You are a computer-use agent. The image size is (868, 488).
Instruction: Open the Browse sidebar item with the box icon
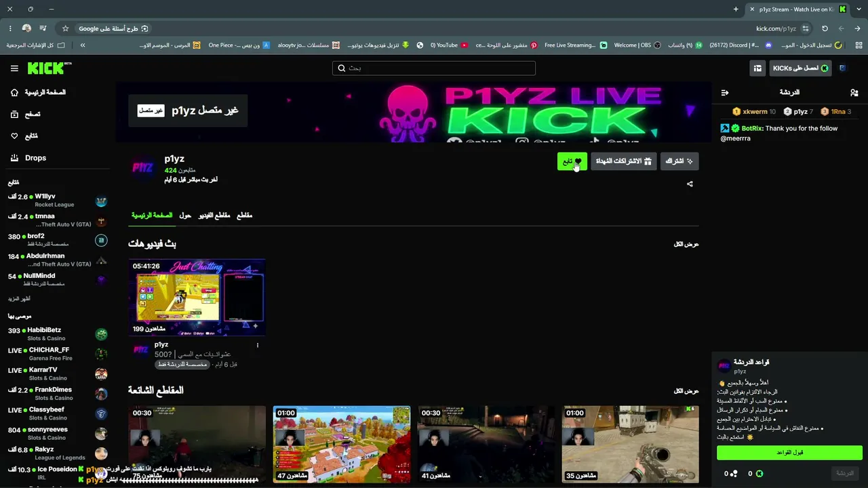[x=25, y=115]
